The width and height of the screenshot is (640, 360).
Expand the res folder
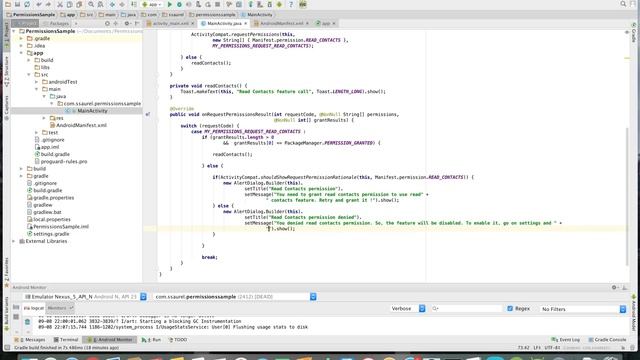[x=44, y=118]
